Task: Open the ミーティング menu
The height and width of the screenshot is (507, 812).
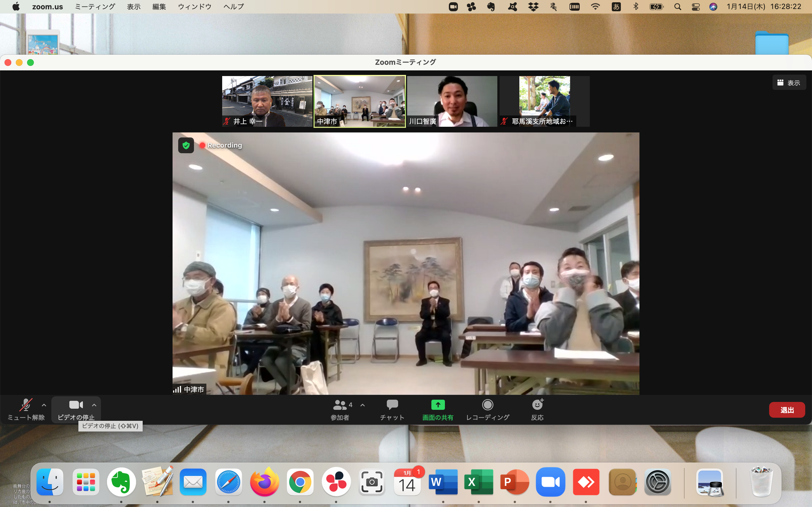Action: 95,7
